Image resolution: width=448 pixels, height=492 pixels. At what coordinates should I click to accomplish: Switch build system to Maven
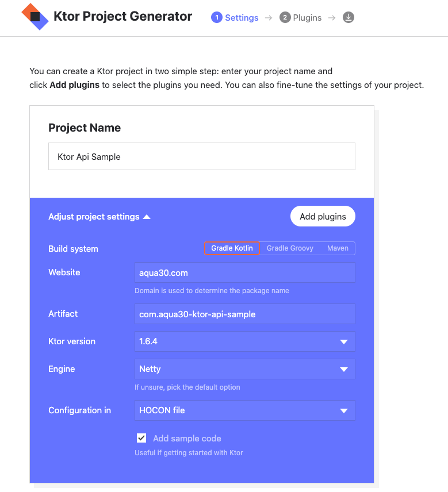338,248
